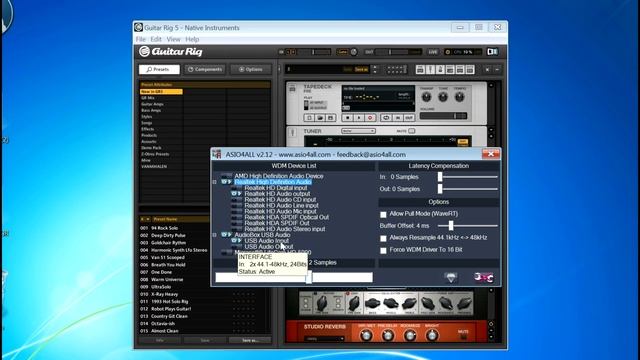
Task: Clear rack with X button
Action: tap(487, 70)
